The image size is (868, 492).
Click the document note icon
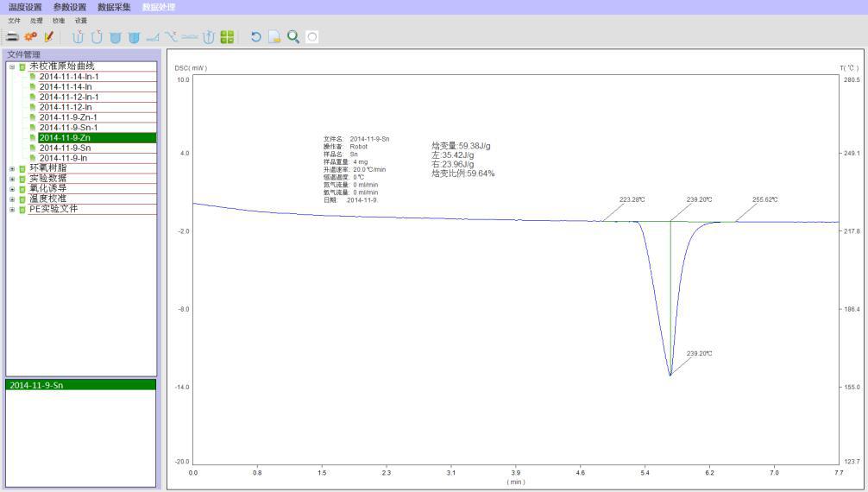point(274,37)
